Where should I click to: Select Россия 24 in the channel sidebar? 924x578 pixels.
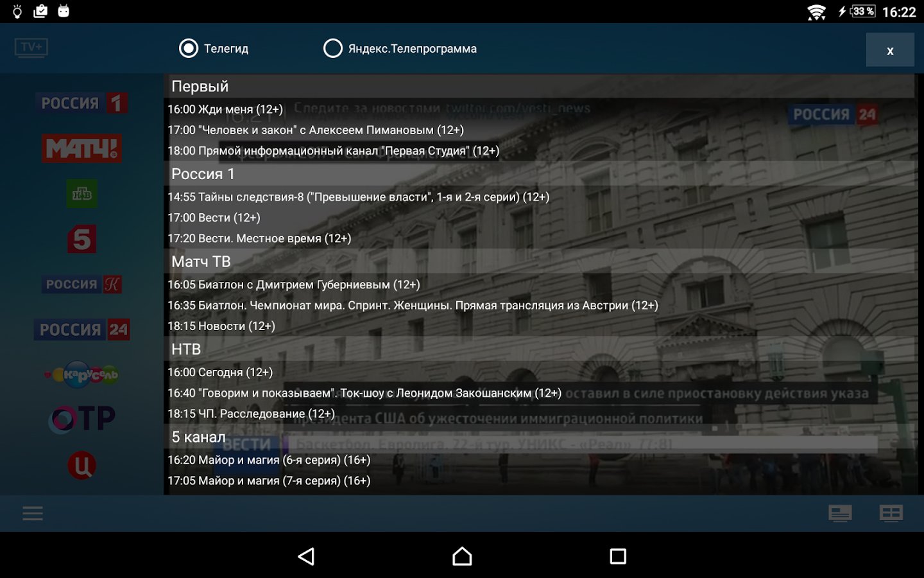[x=81, y=329]
